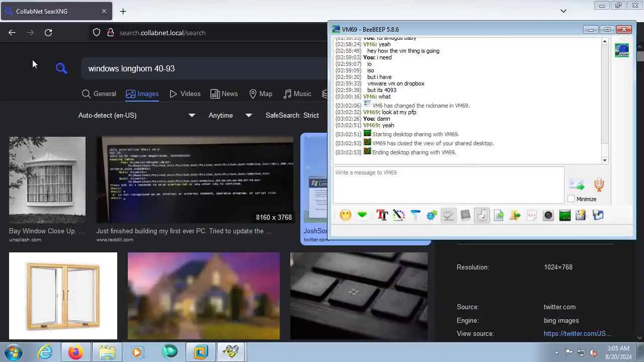Screen dimensions: 644x362
Task: Select the Images category tab
Action: [142, 94]
